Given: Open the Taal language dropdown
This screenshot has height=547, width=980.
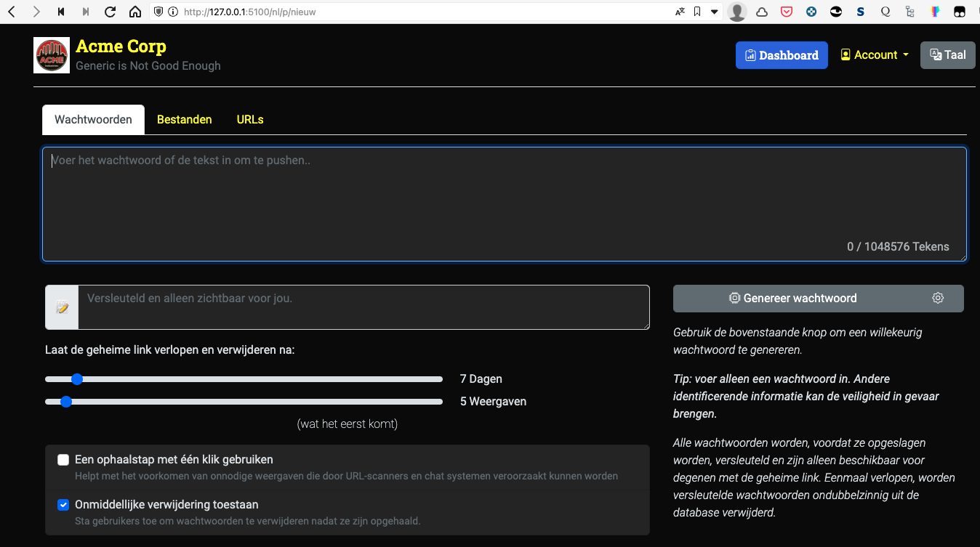Looking at the screenshot, I should pyautogui.click(x=947, y=54).
